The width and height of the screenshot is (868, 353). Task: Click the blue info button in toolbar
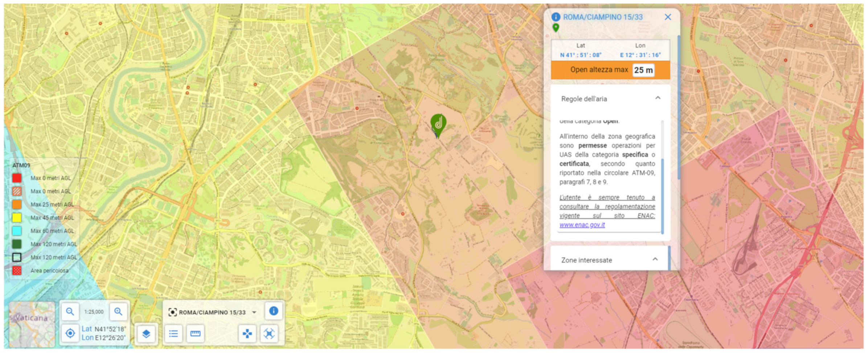point(274,311)
